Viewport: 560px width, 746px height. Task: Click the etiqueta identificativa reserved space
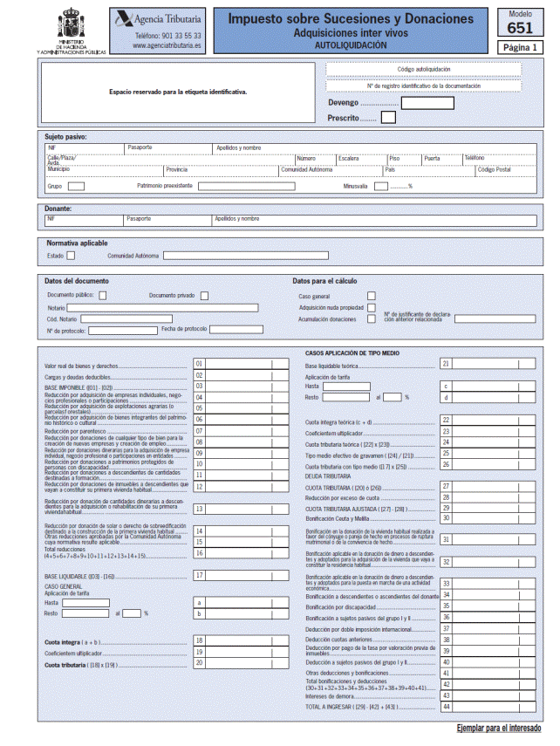(x=178, y=92)
